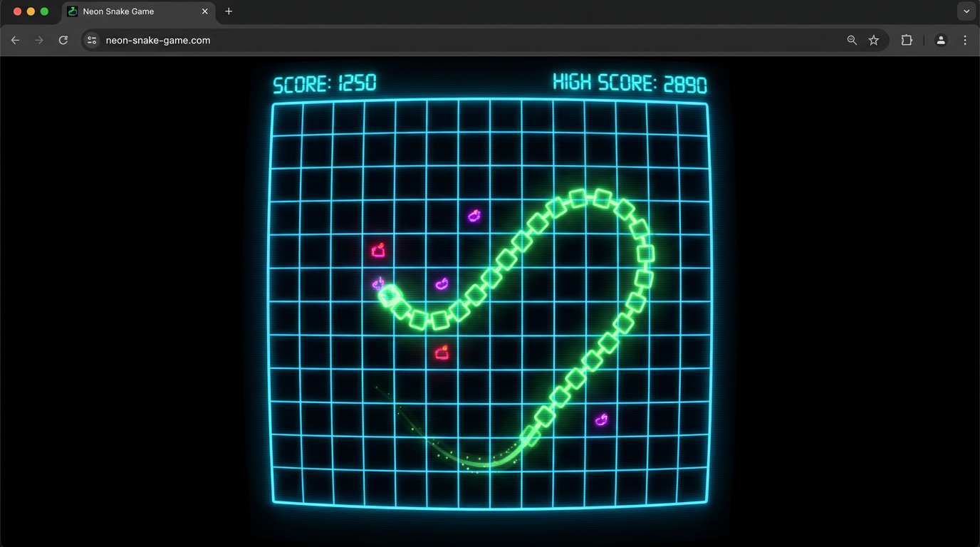
Task: Click the red fruit above the snake's head
Action: [x=378, y=249]
